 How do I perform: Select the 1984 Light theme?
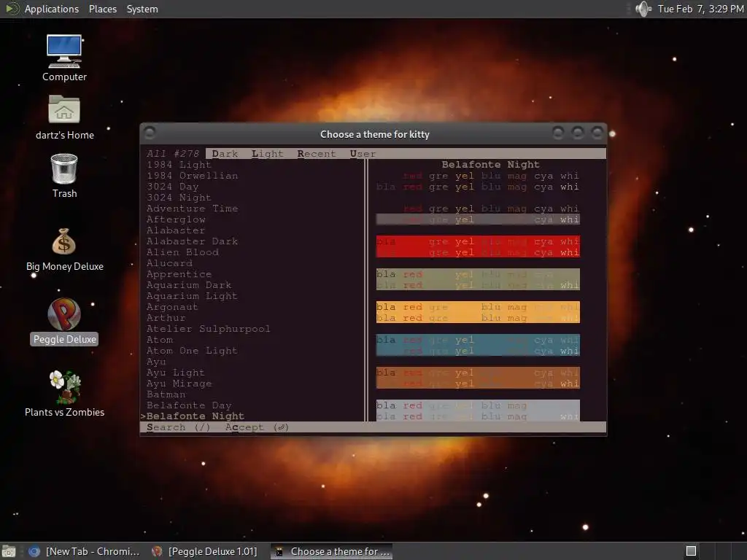(179, 165)
